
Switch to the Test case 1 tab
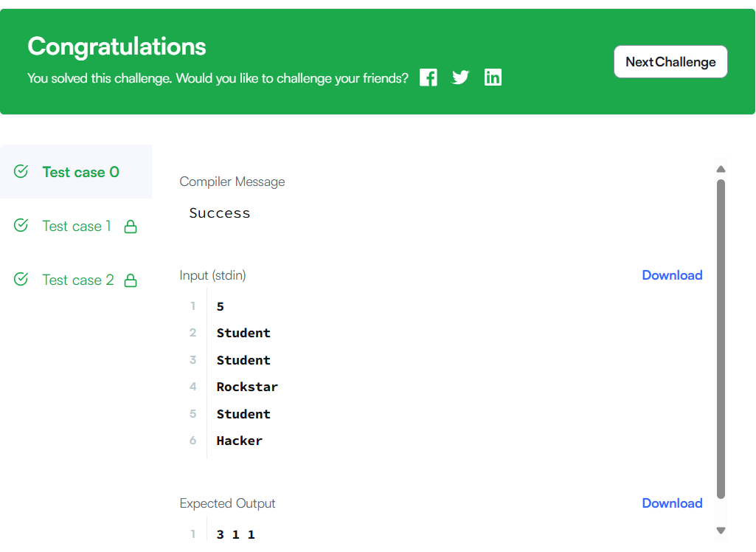[76, 226]
